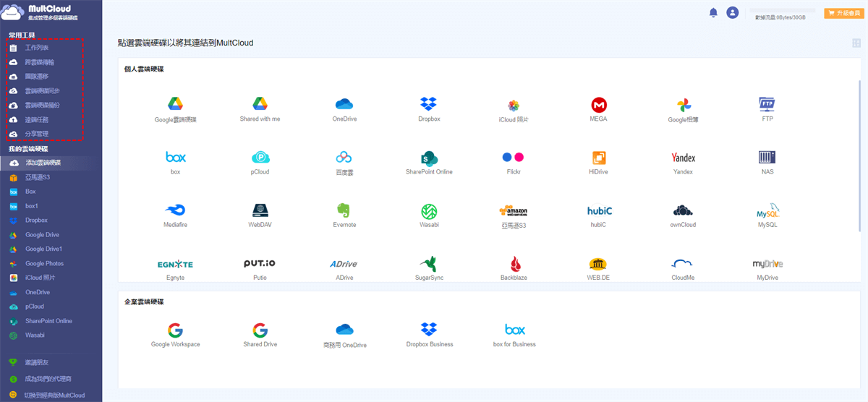Choose Wasabi in the cloud grid
The width and height of the screenshot is (868, 402).
pos(429,215)
